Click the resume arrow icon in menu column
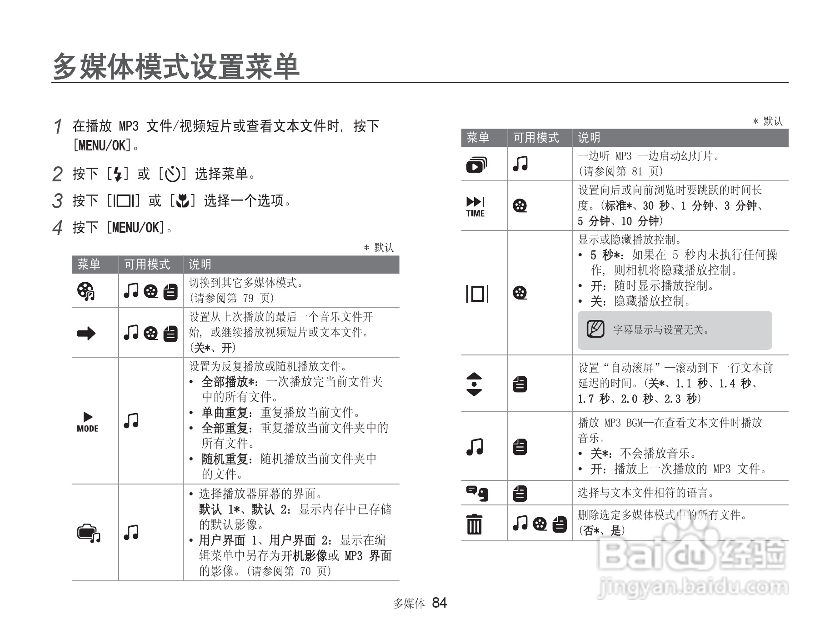This screenshot has width=840, height=634. click(x=86, y=334)
